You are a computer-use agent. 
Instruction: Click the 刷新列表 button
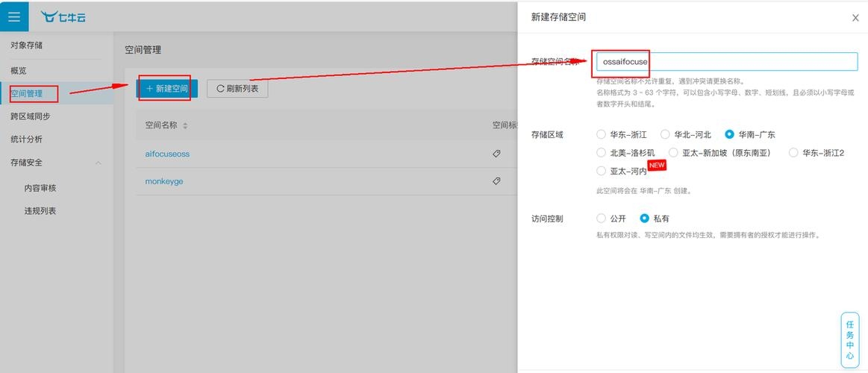237,89
